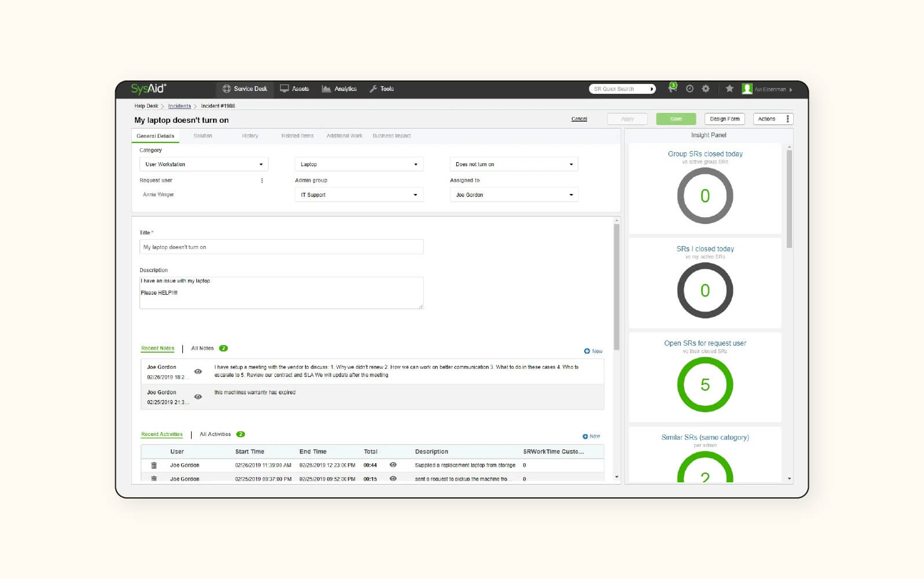Click the Description text area

[x=281, y=293]
